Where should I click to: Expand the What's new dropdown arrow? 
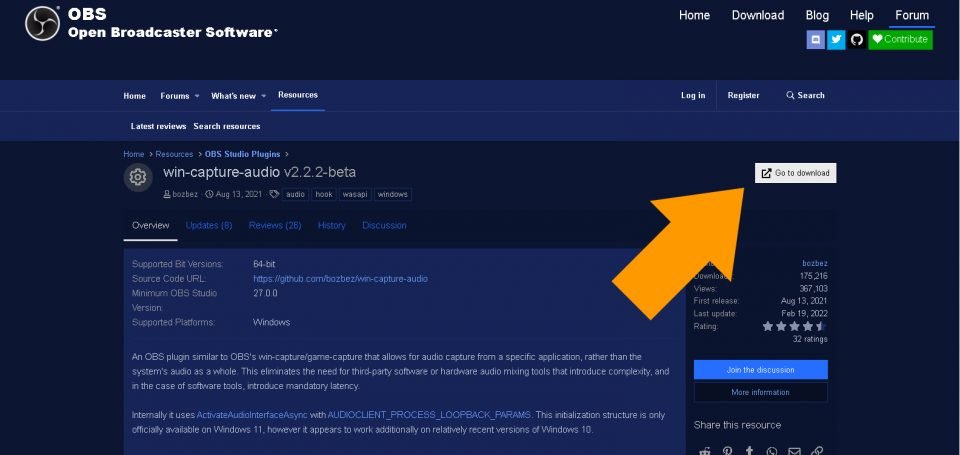(x=264, y=96)
